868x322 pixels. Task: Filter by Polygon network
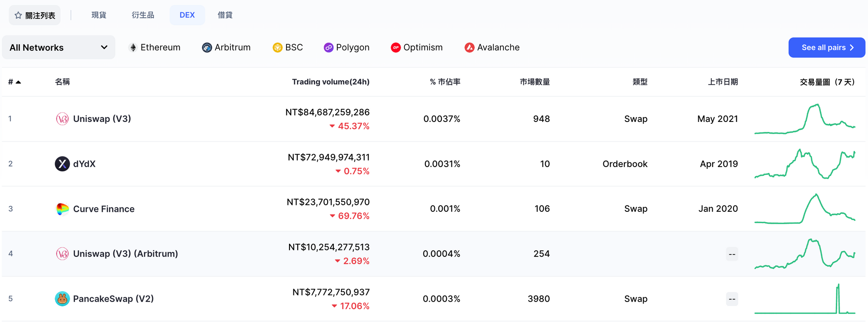(x=347, y=48)
